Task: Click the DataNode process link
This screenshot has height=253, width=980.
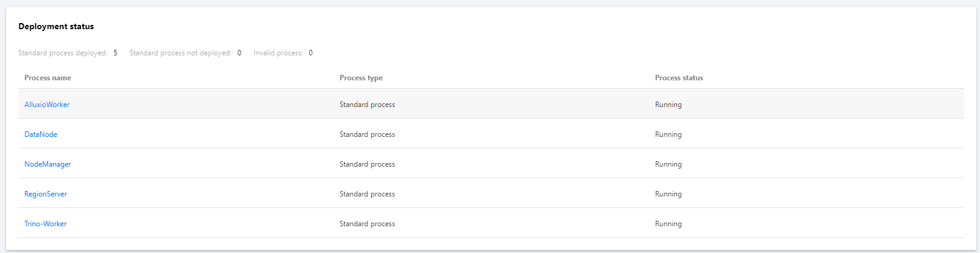Action: [41, 134]
